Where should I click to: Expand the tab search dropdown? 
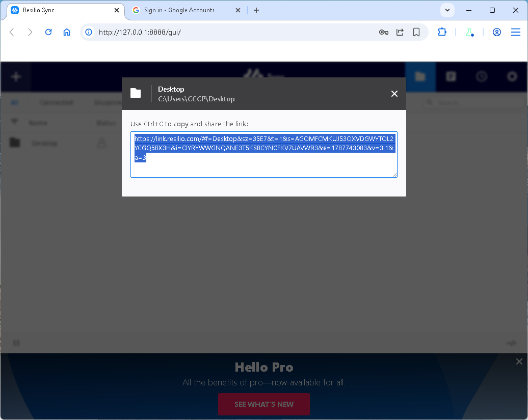[x=447, y=10]
